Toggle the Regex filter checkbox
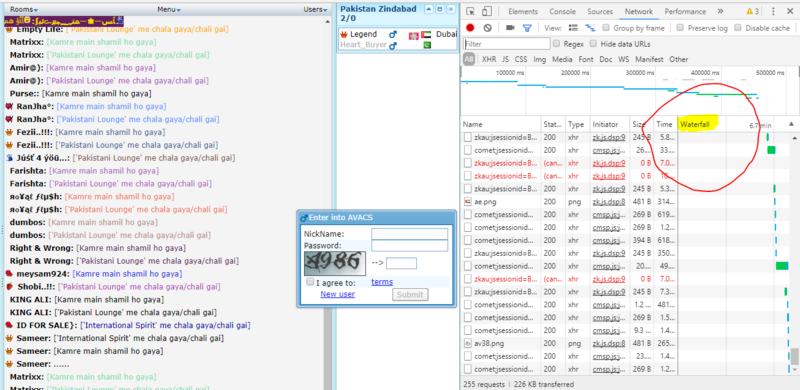 pos(557,44)
